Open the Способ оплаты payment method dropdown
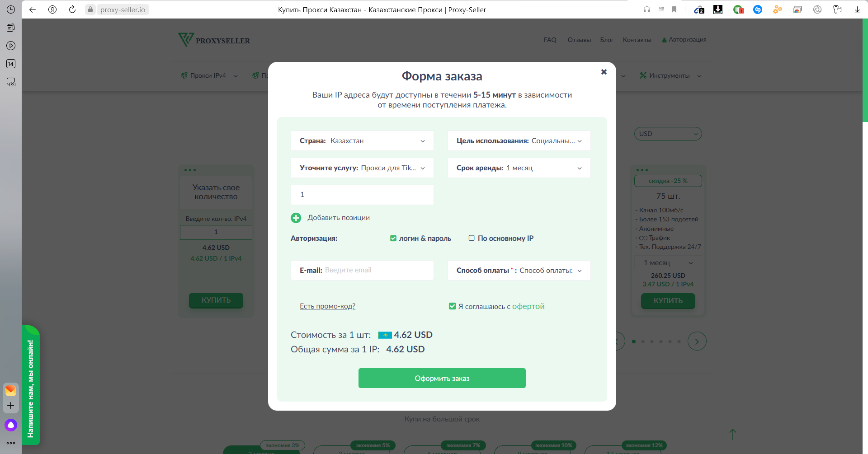 pos(519,271)
